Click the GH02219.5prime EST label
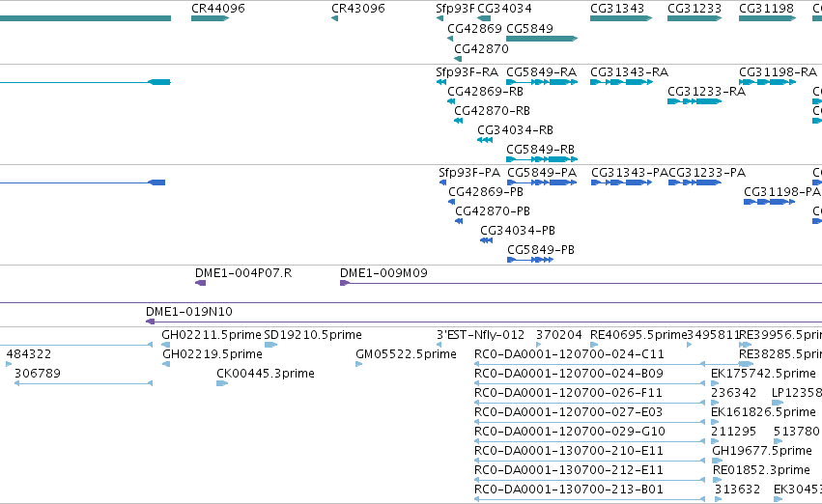 coord(213,354)
